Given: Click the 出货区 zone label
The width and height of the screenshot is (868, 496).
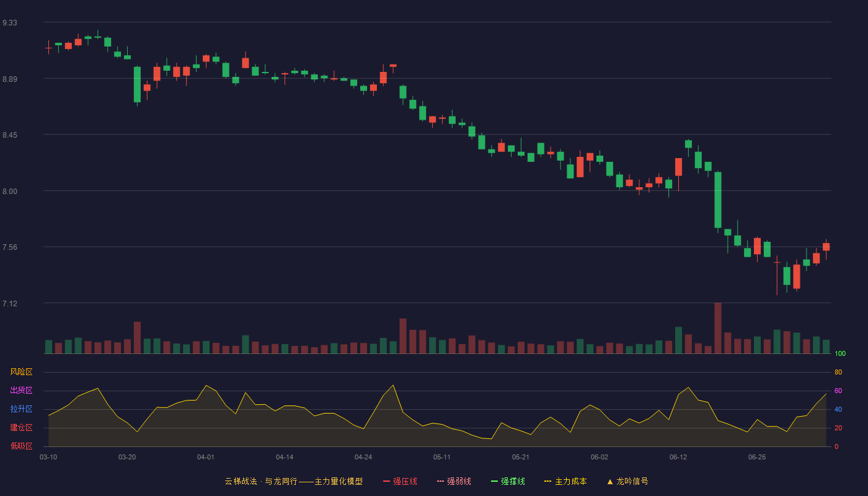Looking at the screenshot, I should tap(22, 391).
